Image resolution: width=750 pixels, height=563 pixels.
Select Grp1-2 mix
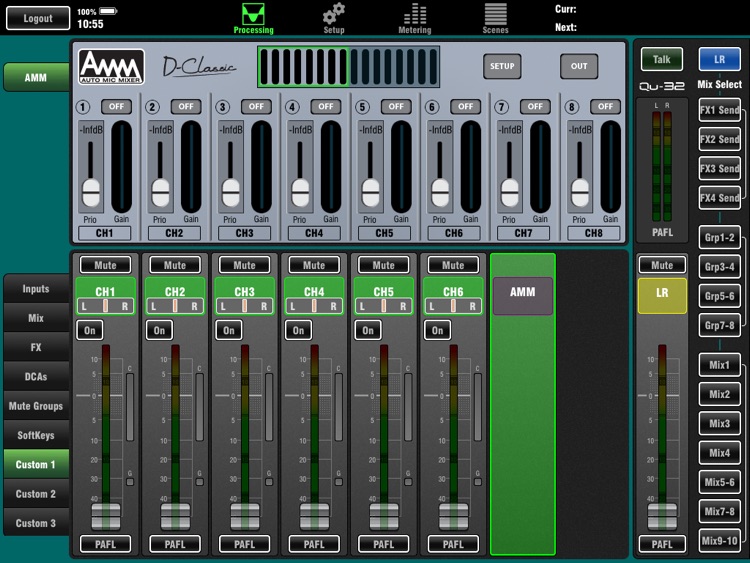[x=719, y=237]
